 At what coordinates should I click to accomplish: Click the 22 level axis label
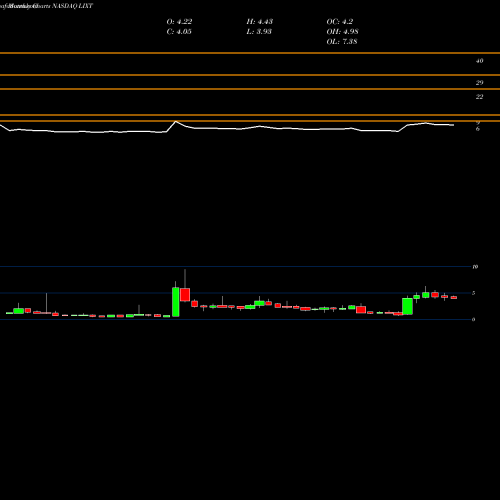(x=479, y=97)
